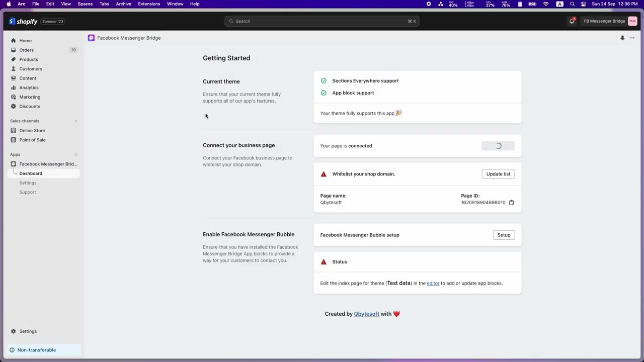Collapse the Apps section

coord(75,154)
